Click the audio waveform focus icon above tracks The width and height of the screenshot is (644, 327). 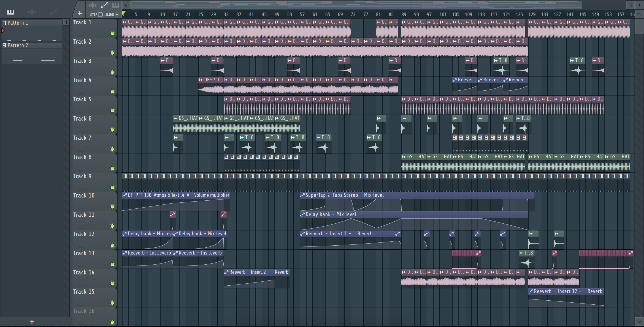tap(93, 5)
